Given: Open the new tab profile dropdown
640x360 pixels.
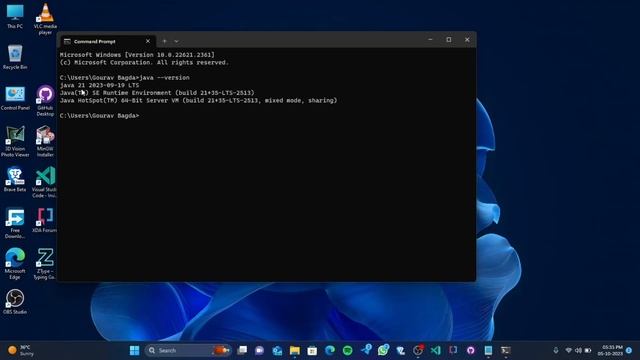Looking at the screenshot, I should (x=176, y=41).
